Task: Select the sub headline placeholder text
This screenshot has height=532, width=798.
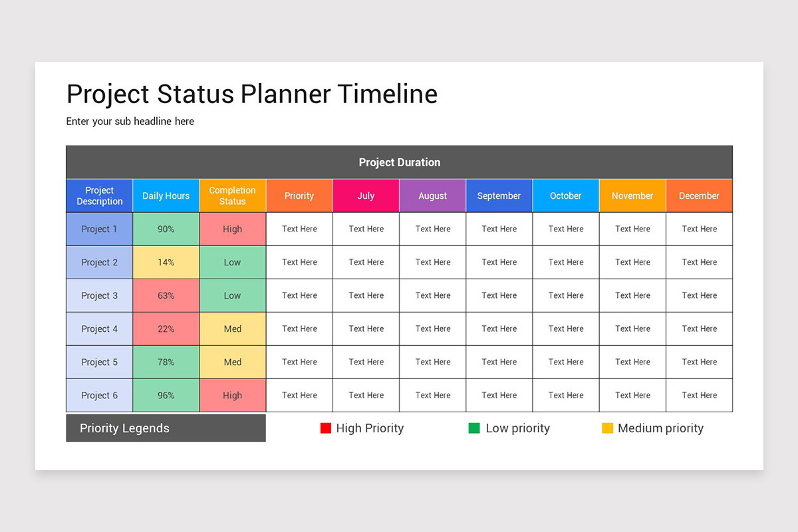Action: coord(130,121)
